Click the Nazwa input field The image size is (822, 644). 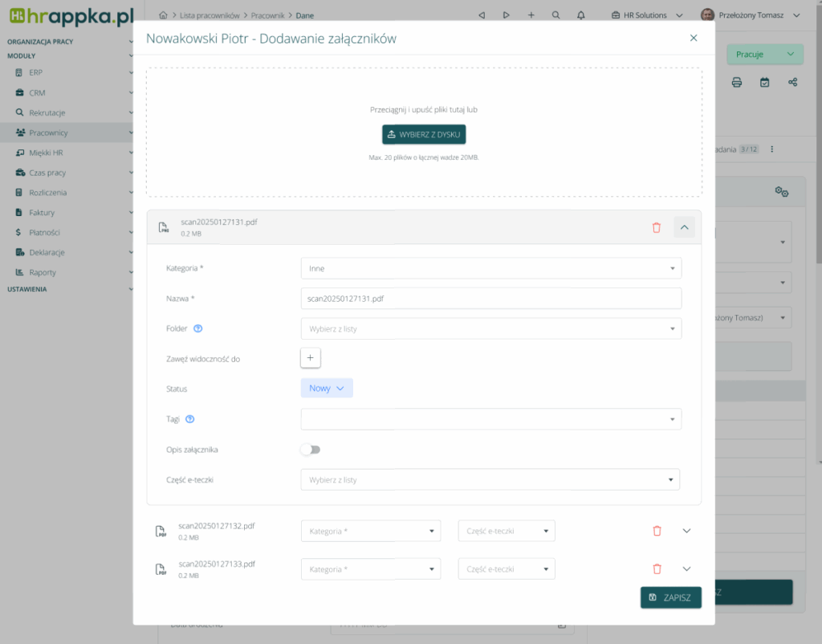point(490,298)
